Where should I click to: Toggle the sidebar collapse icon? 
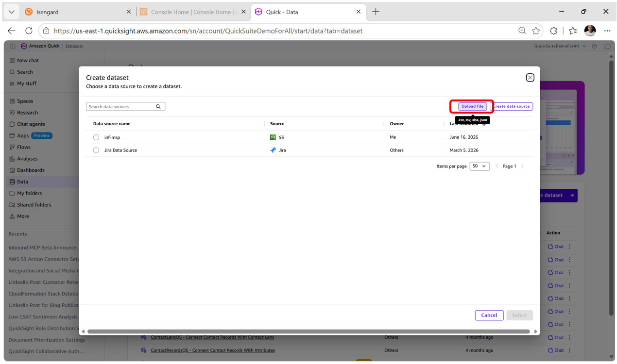click(x=13, y=46)
